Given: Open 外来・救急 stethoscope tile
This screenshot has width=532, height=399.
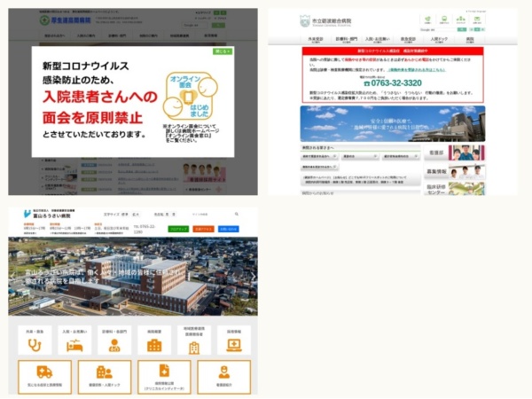Looking at the screenshot, I should pos(35,340).
